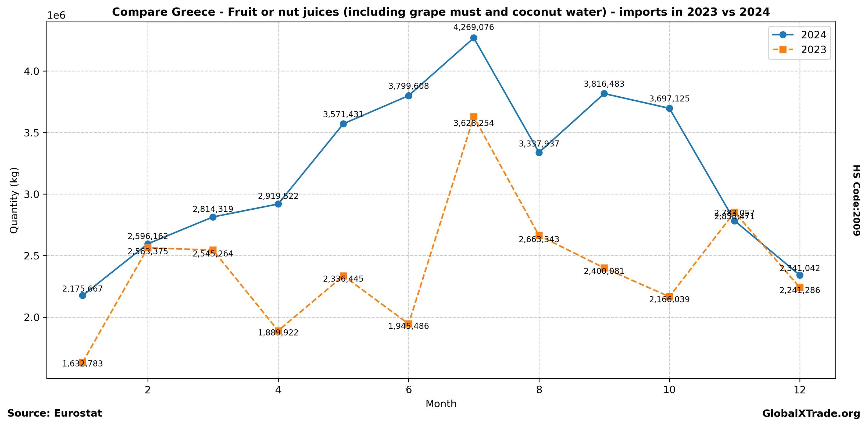Pick the 2024 point labeled 3,697,125
Screen dimensions: 868x426
(x=670, y=108)
